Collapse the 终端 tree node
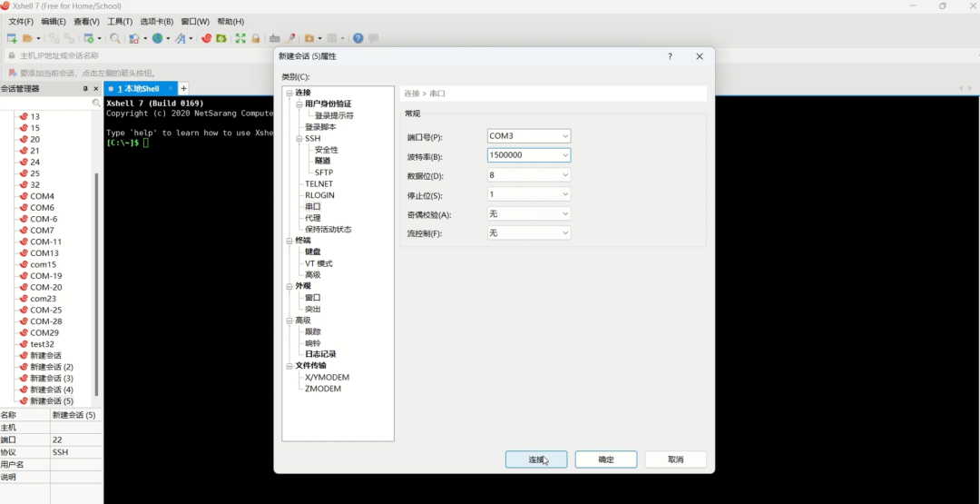Screen dimensions: 980x504 click(289, 241)
